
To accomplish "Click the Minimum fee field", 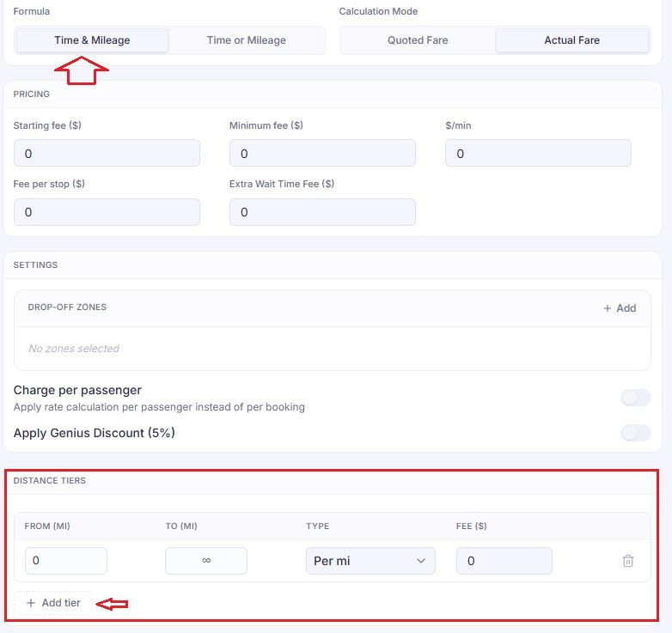I will [x=322, y=153].
